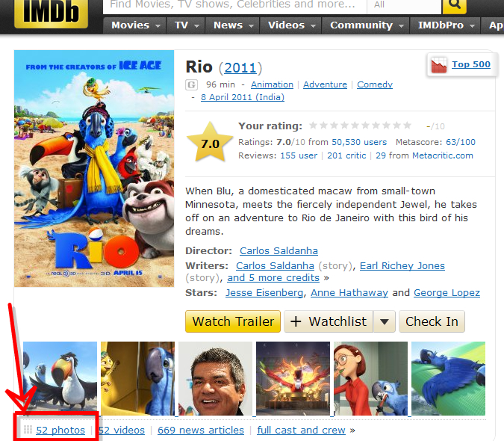
Task: Open the 52 videos link
Action: pos(122,430)
